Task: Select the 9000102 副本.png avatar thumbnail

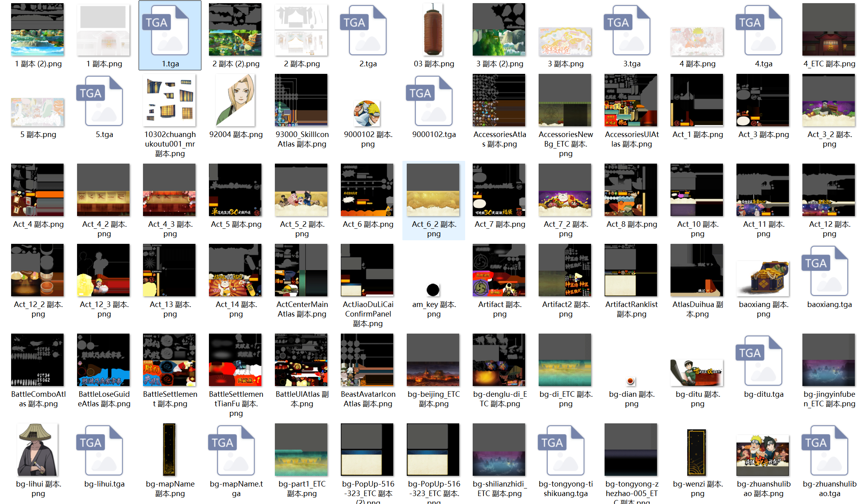Action: (x=367, y=114)
